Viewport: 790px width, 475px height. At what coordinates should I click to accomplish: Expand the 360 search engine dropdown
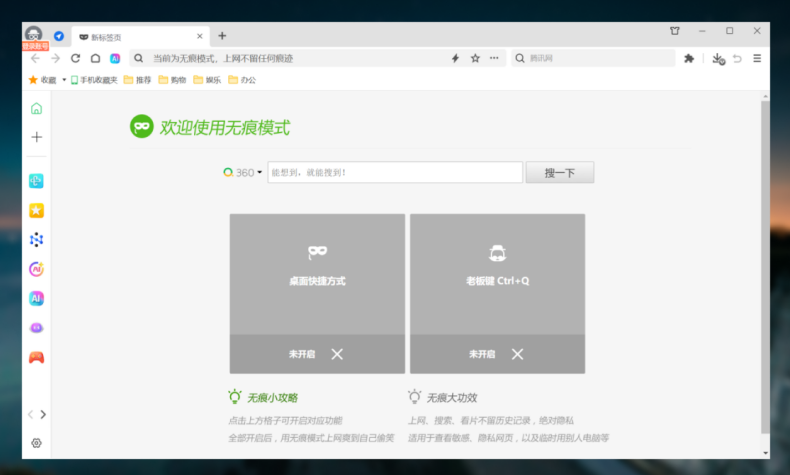point(260,173)
